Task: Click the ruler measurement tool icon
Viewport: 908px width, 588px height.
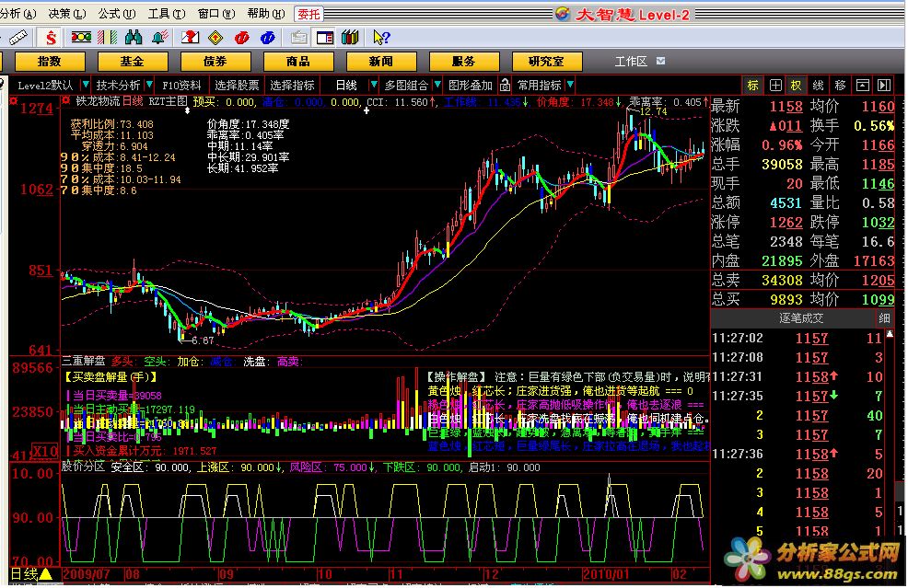Action: coord(17,39)
